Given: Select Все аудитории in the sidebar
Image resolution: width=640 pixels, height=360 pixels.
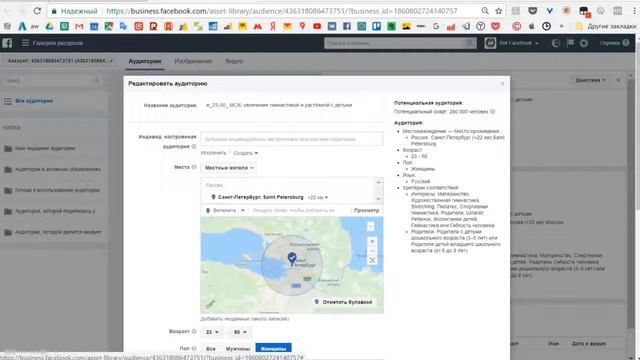Looking at the screenshot, I should (x=34, y=101).
